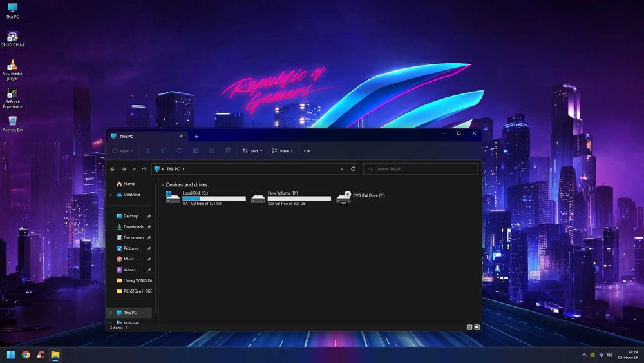Close the This PC tab
644x363 pixels.
(181, 136)
